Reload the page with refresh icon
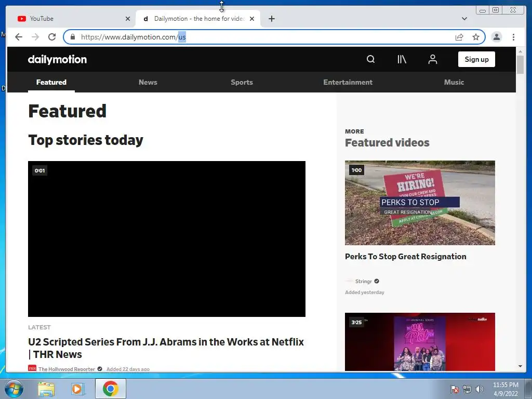The width and height of the screenshot is (532, 399). click(x=52, y=37)
